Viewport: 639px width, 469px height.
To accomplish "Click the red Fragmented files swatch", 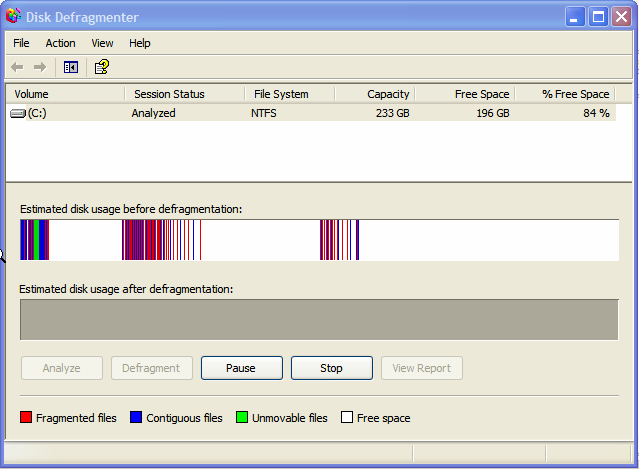I will pos(26,417).
